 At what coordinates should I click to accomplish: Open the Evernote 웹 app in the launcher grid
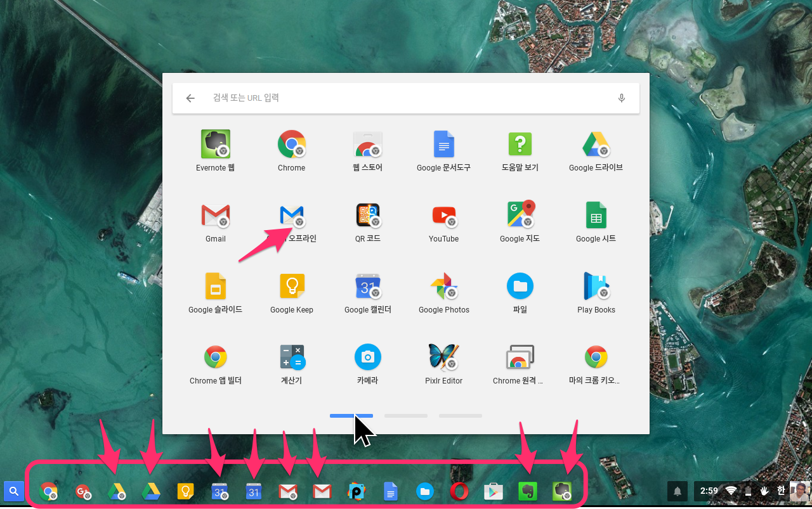pos(216,151)
